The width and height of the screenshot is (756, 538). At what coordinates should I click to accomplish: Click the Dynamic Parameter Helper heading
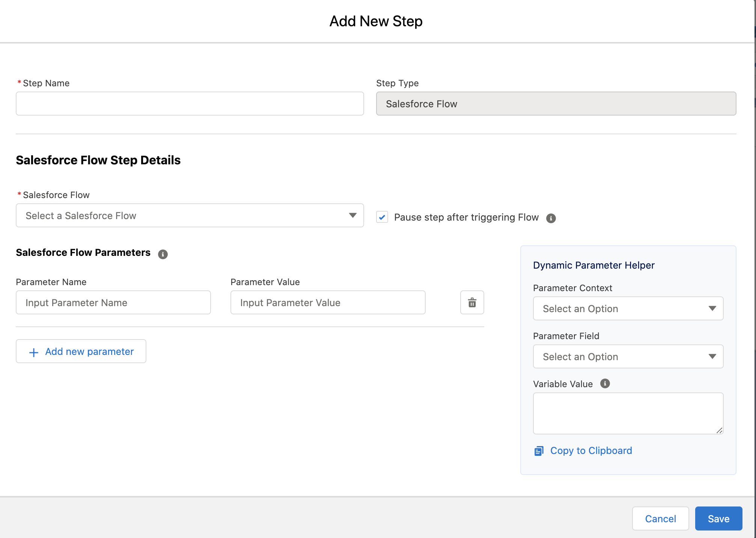(593, 265)
